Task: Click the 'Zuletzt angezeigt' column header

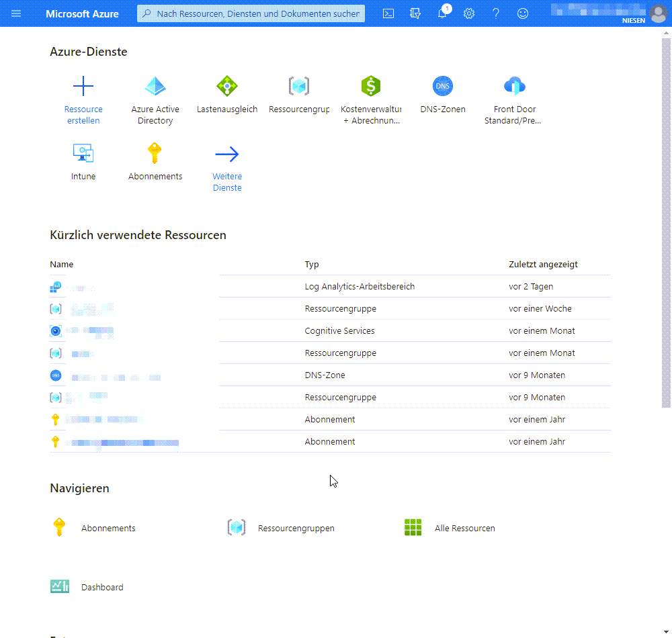Action: click(x=543, y=264)
